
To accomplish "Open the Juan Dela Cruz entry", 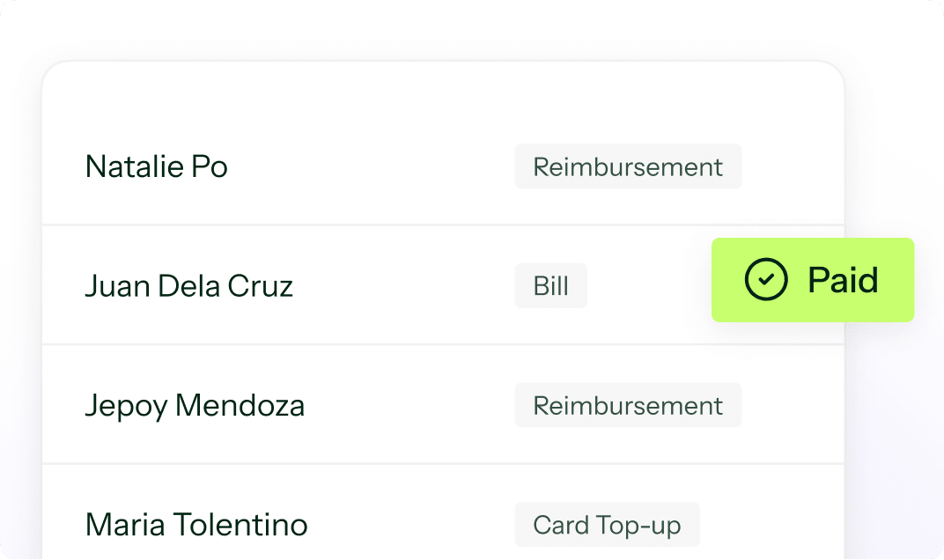I will 188,286.
